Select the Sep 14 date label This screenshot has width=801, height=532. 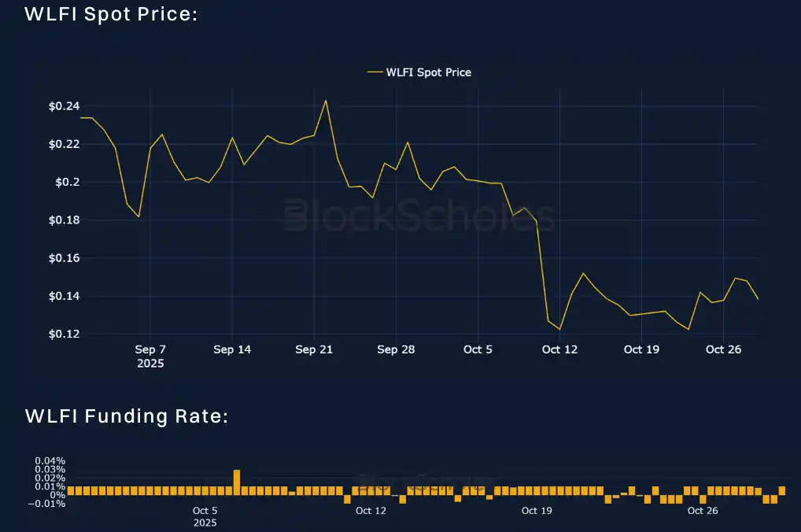232,349
